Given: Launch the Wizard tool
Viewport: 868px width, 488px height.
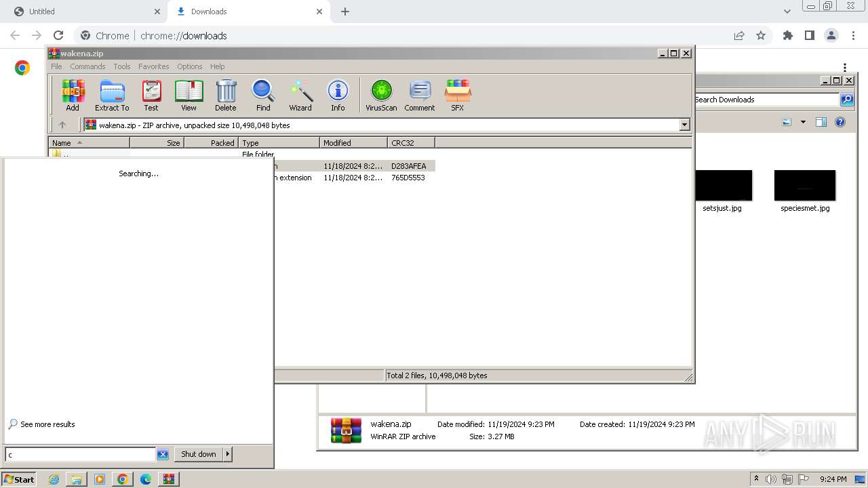Looking at the screenshot, I should click(x=300, y=96).
